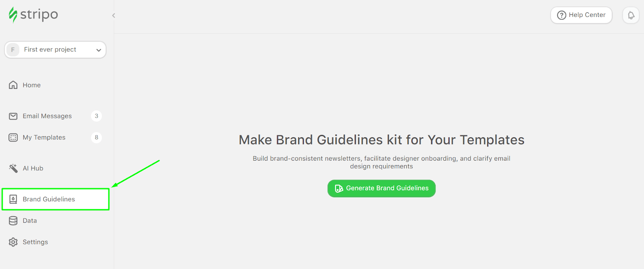Click the Email Messages count badge
This screenshot has height=269, width=644.
pos(96,116)
